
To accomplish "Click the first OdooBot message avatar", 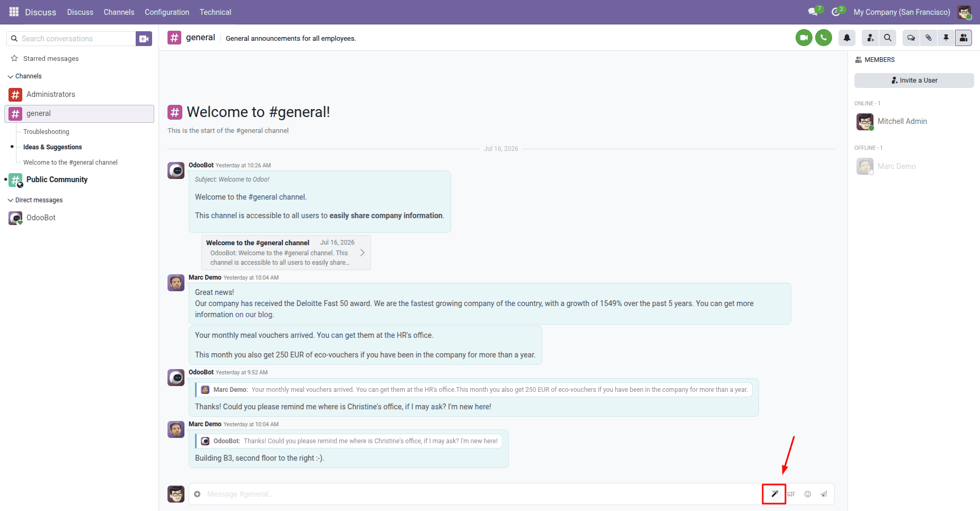I will click(176, 171).
